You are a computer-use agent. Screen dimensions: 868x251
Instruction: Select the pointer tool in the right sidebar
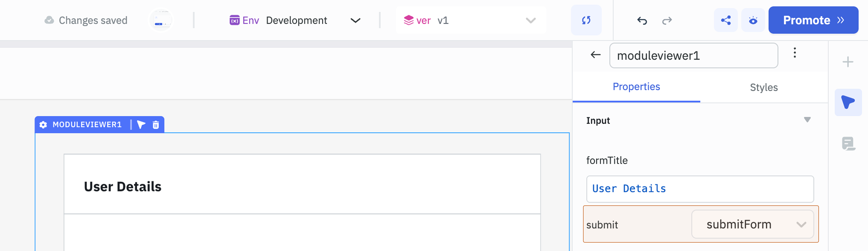(848, 102)
